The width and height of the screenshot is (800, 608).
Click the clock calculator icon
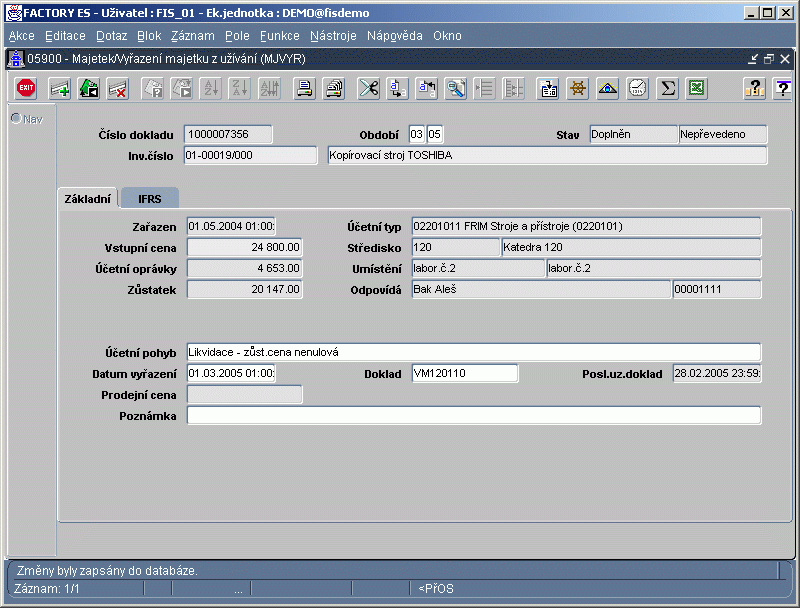click(x=637, y=88)
